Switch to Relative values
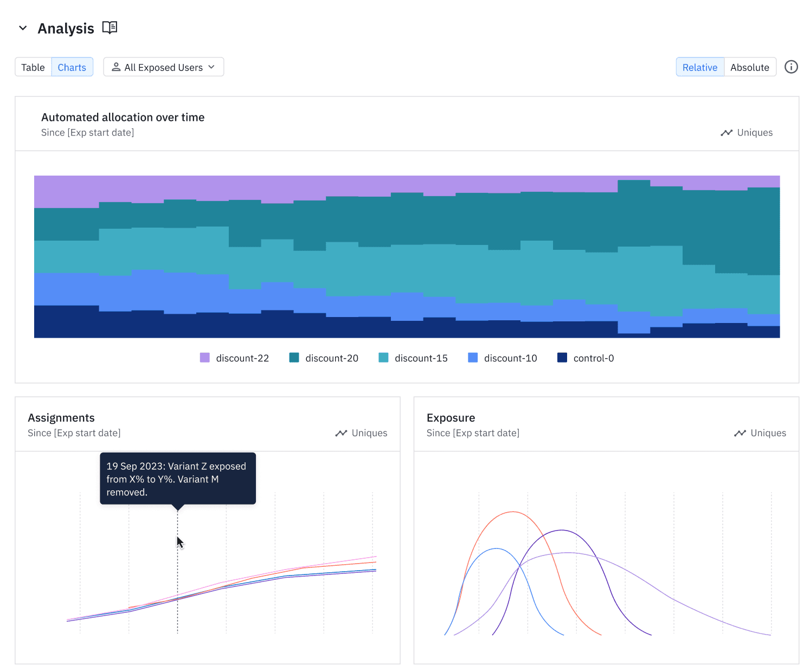810x672 pixels. tap(699, 67)
